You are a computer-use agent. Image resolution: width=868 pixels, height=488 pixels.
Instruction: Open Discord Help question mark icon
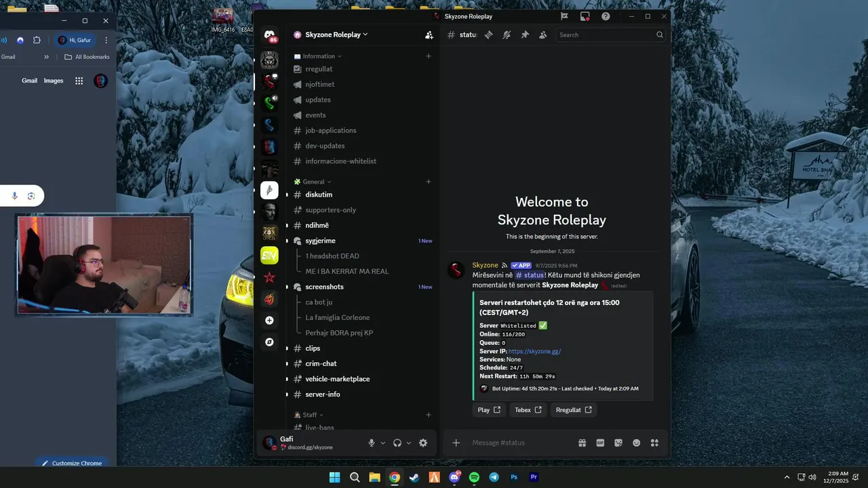606,16
